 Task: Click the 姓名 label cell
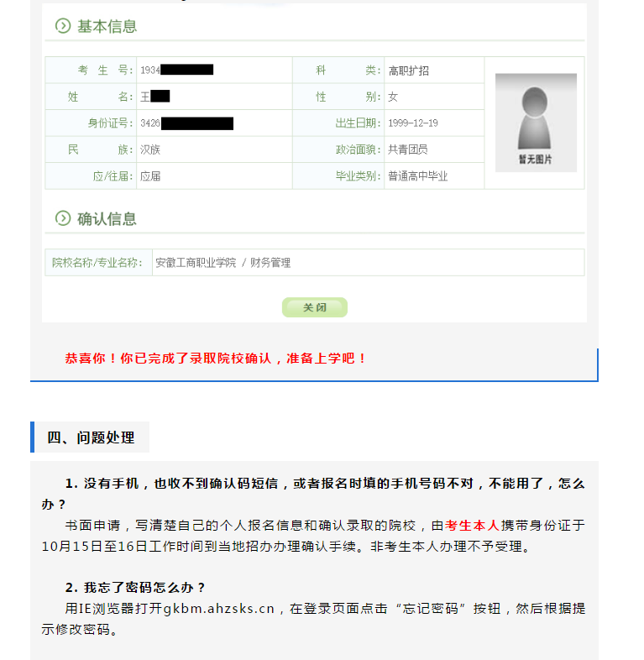coord(91,97)
